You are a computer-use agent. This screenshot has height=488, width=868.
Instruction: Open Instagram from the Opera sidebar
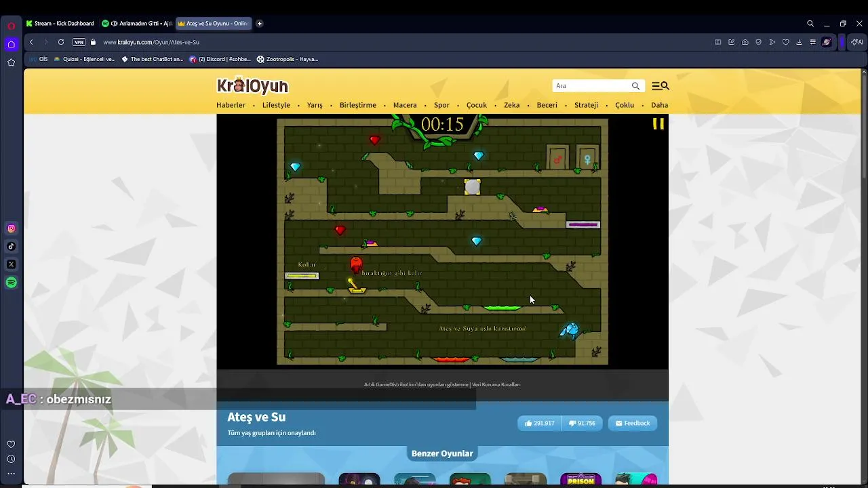[11, 228]
